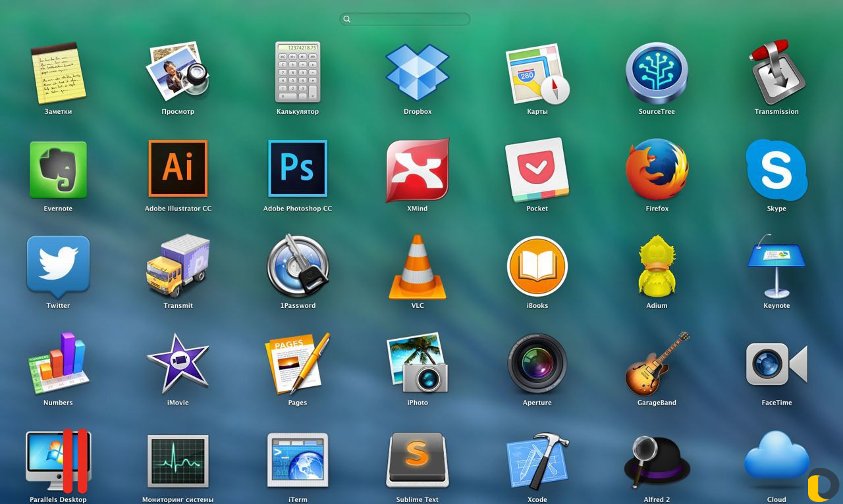Image resolution: width=843 pixels, height=504 pixels.
Task: Open 1Password
Action: coord(298,266)
